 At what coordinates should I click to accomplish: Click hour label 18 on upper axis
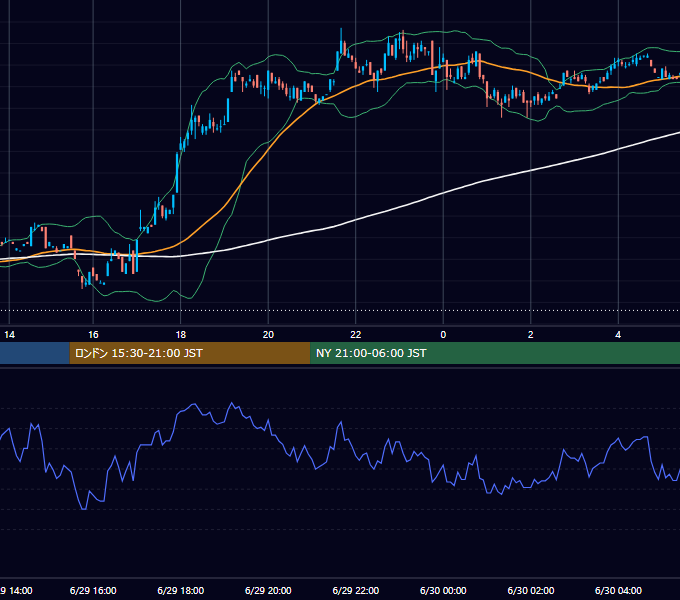tap(181, 335)
